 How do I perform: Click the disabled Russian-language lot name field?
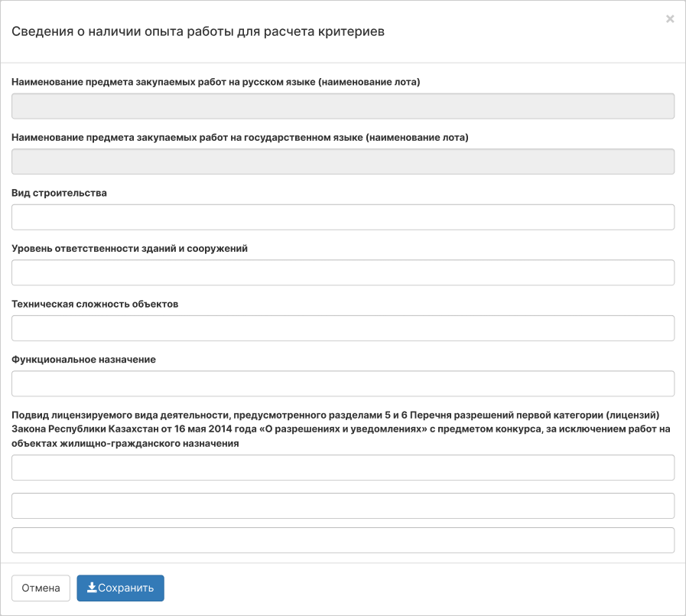[x=343, y=106]
